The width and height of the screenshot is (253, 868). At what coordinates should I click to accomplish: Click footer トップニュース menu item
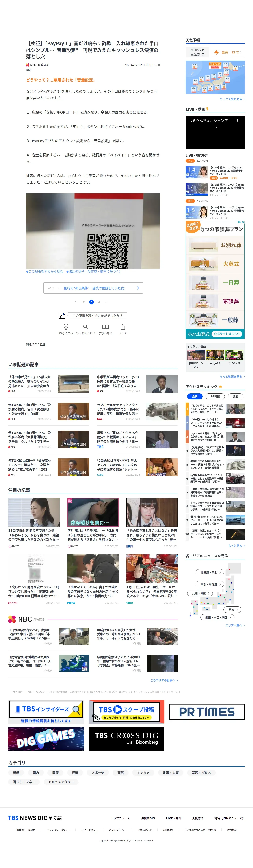(x=120, y=818)
